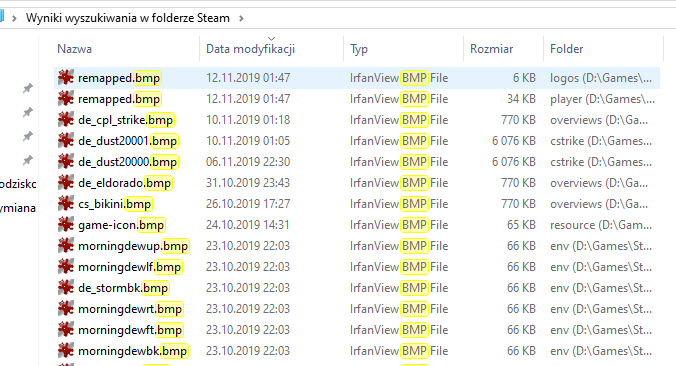This screenshot has width=676, height=366.
Task: Click the file icon next to de_eldorado.bmp
Action: click(66, 183)
